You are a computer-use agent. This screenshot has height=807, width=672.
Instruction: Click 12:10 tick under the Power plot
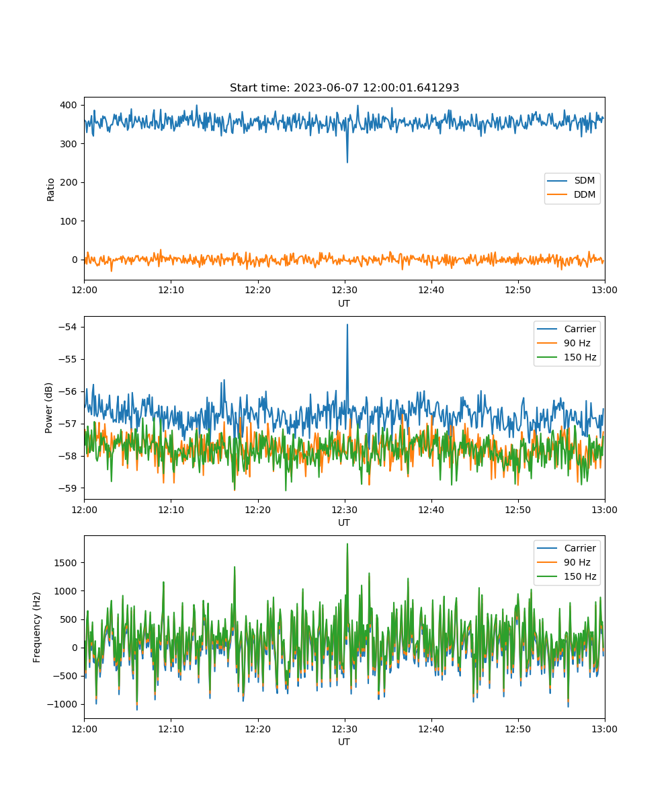pos(171,509)
